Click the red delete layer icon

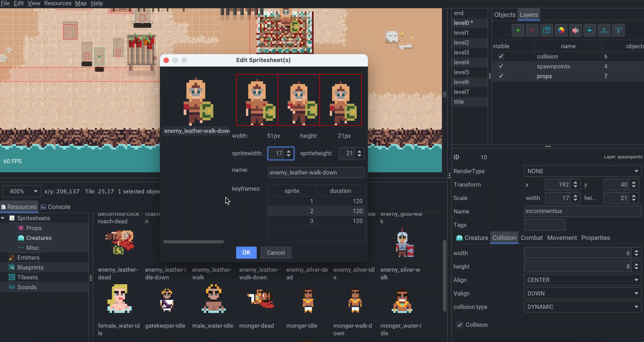click(532, 30)
